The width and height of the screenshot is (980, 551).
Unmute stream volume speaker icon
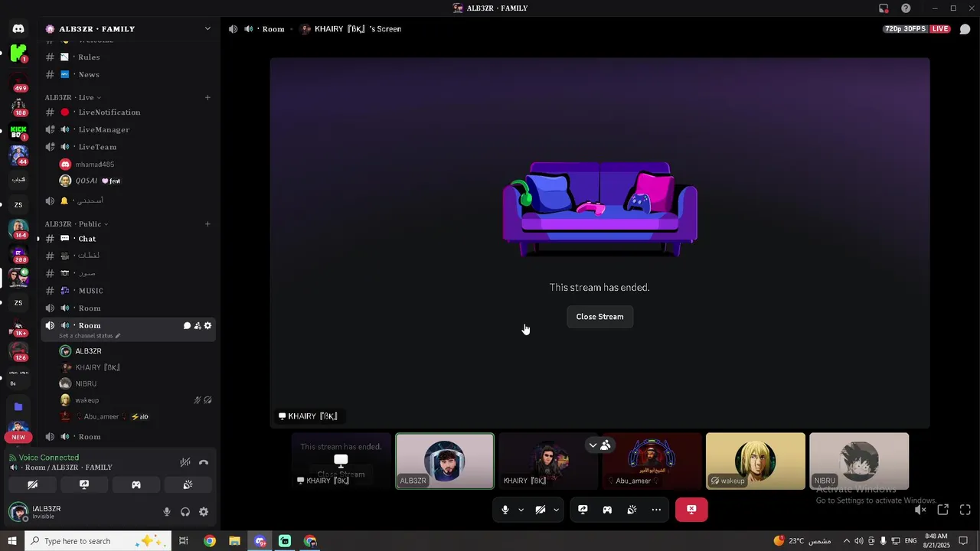point(920,510)
